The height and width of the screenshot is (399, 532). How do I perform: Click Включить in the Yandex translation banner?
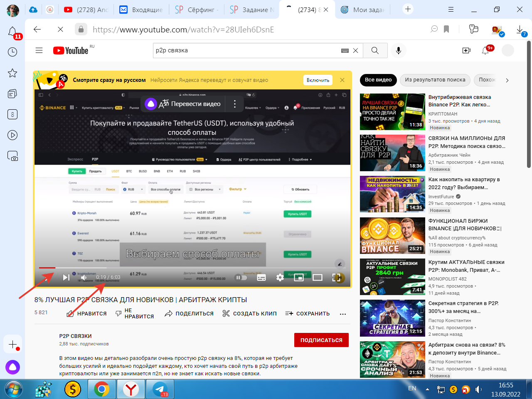click(x=318, y=80)
